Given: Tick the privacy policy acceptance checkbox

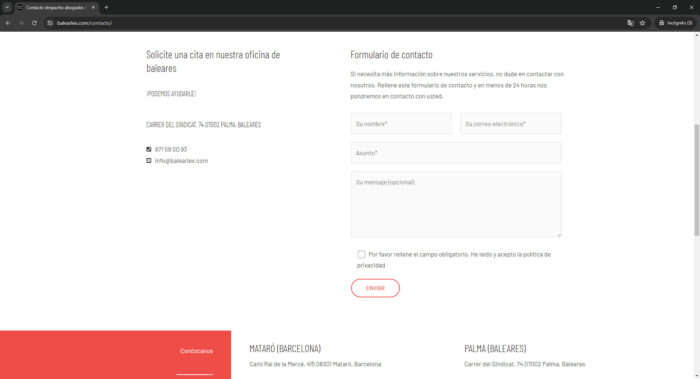Looking at the screenshot, I should point(361,254).
